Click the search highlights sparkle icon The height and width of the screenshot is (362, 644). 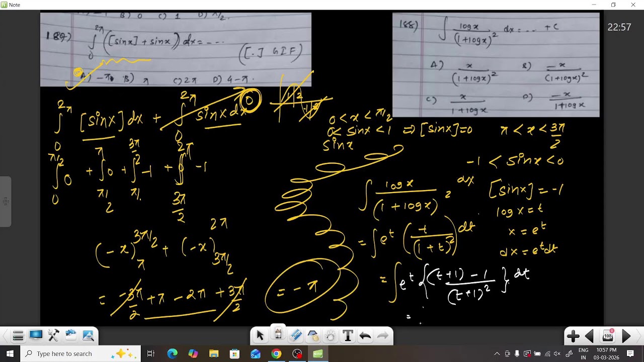tap(123, 353)
